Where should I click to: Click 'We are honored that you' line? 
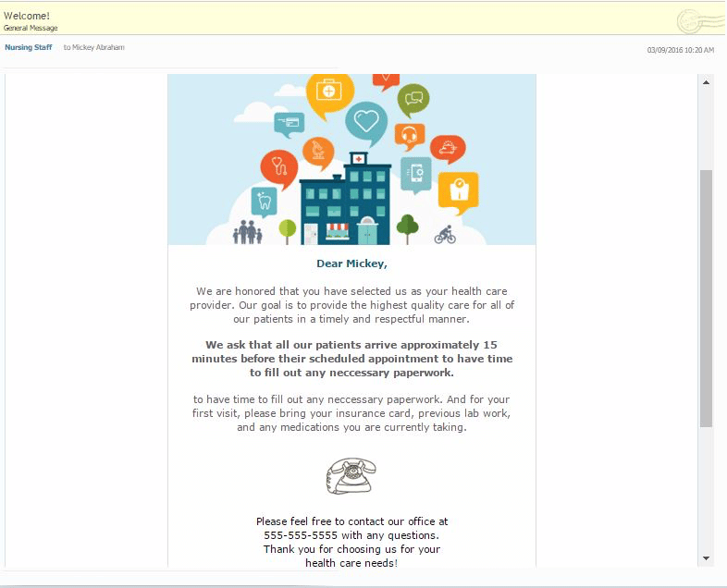click(x=351, y=291)
